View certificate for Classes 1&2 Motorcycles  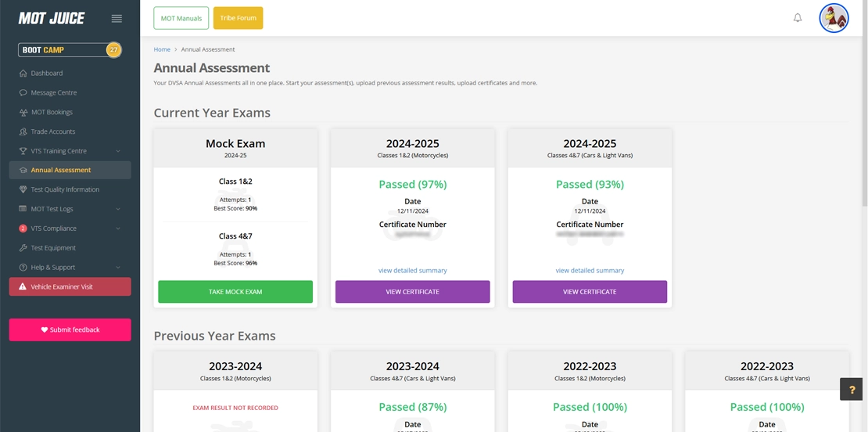click(412, 292)
